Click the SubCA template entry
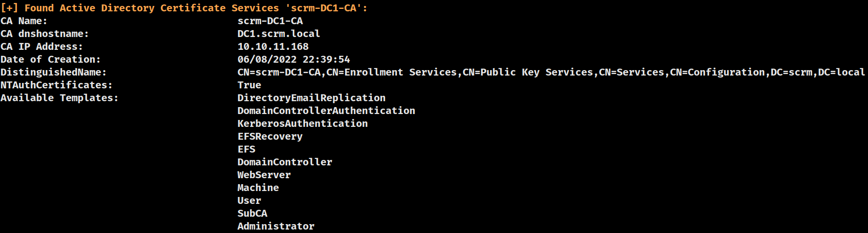868x233 pixels. click(252, 213)
